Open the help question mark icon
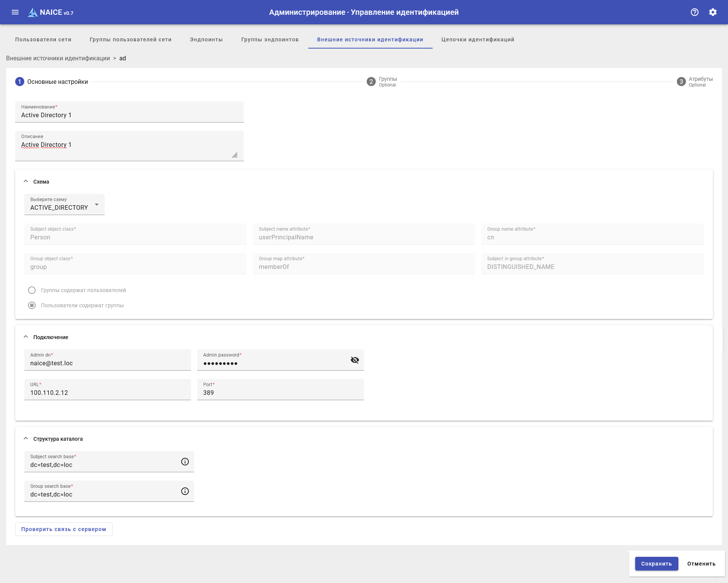Image resolution: width=728 pixels, height=583 pixels. [695, 12]
